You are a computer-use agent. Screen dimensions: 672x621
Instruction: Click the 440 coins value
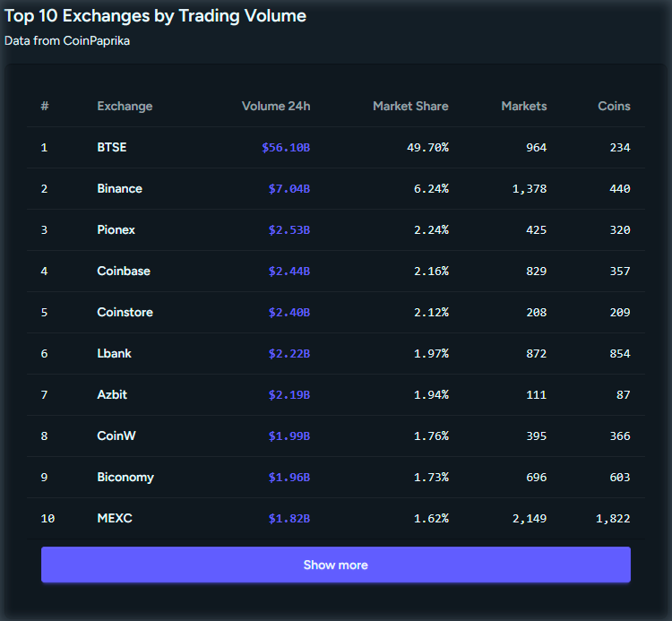620,188
